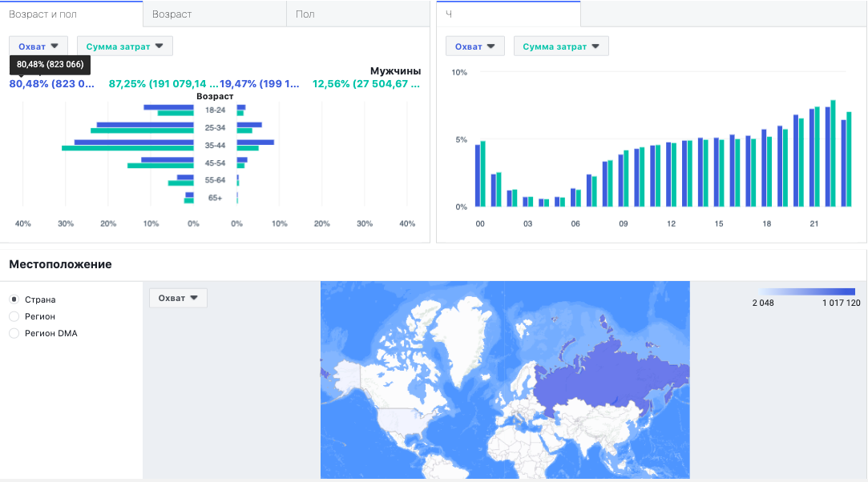
Task: Switch to the Пол tab
Action: click(358, 14)
